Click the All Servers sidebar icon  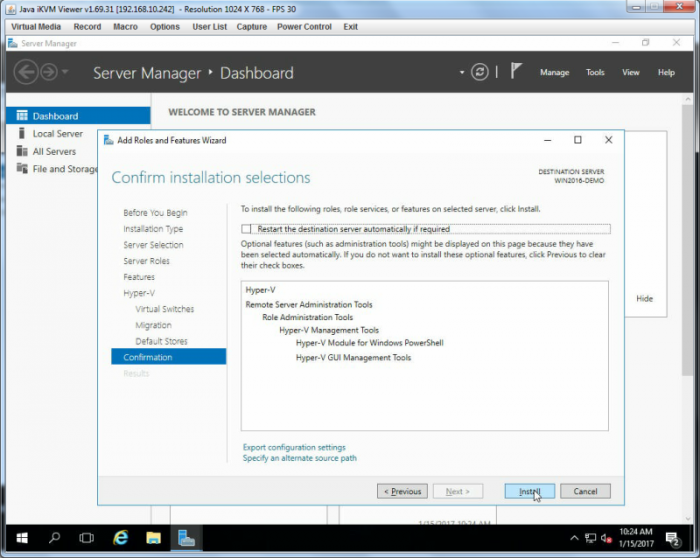point(22,151)
